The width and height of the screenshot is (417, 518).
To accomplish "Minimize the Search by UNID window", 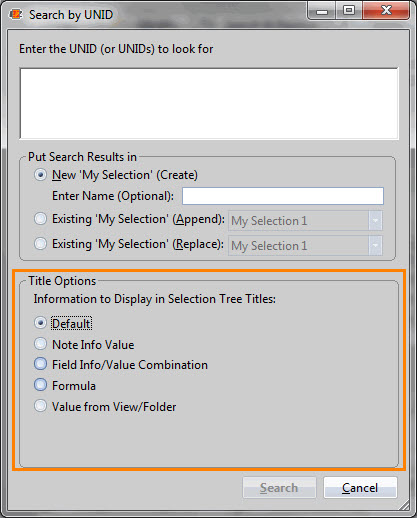I will click(322, 12).
